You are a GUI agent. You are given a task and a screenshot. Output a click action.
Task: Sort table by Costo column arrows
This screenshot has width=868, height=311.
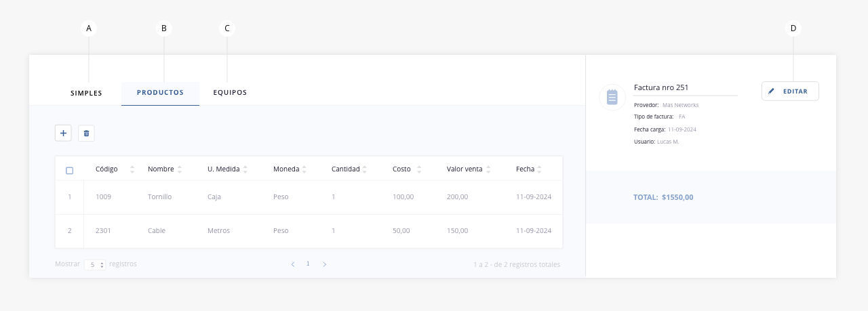pos(419,169)
